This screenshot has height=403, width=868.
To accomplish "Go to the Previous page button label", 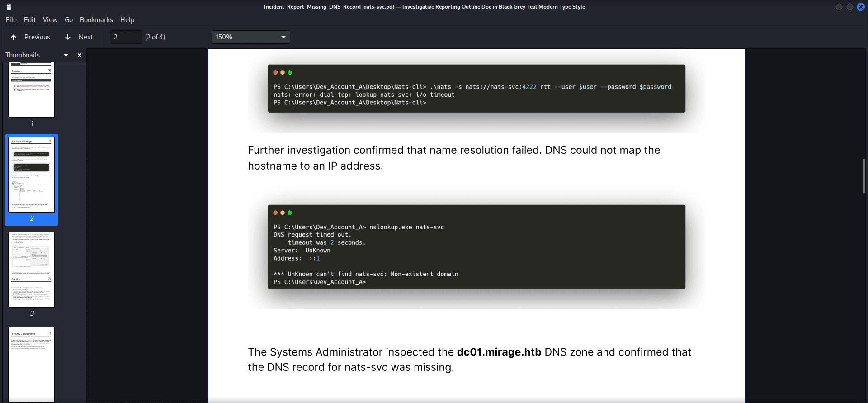I will [37, 37].
